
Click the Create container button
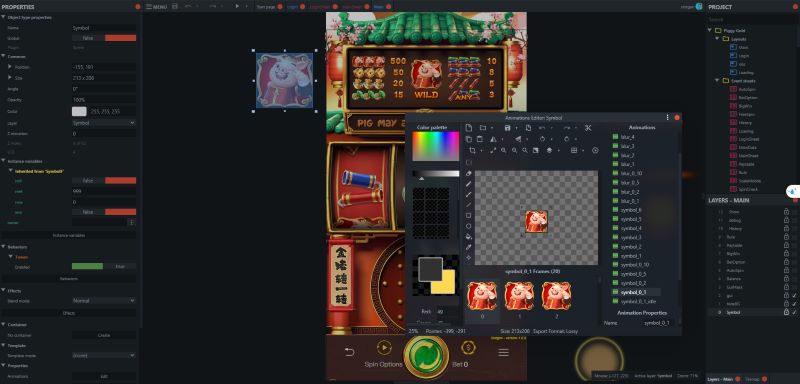click(104, 336)
